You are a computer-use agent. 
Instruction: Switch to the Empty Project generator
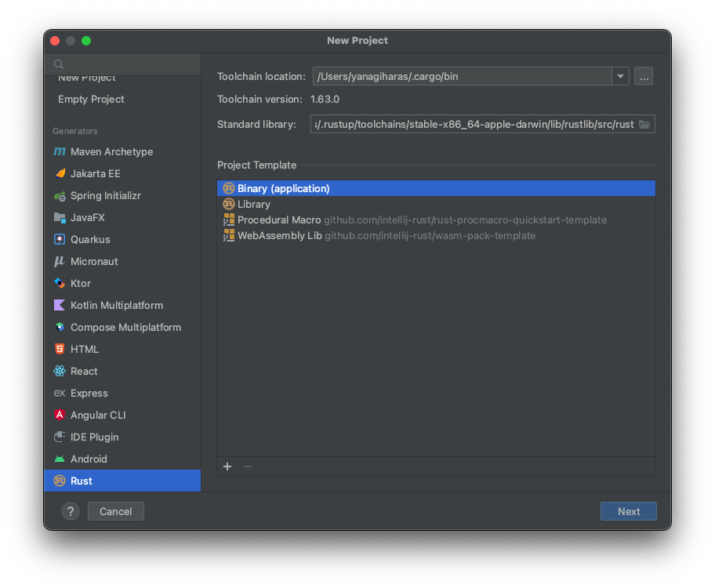pyautogui.click(x=89, y=99)
